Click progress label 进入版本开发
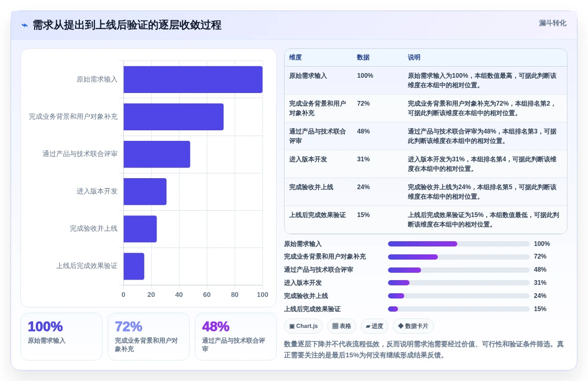This screenshot has height=381, width=588. 303,283
